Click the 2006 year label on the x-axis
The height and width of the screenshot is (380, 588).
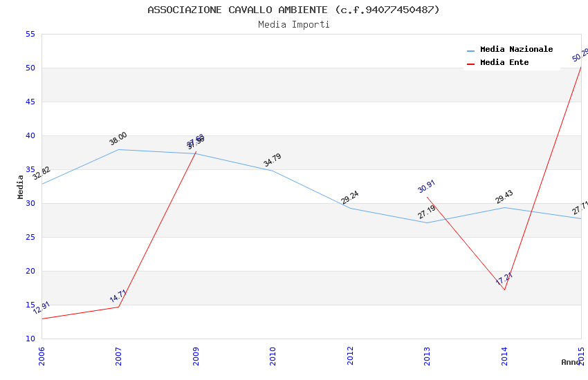42,356
